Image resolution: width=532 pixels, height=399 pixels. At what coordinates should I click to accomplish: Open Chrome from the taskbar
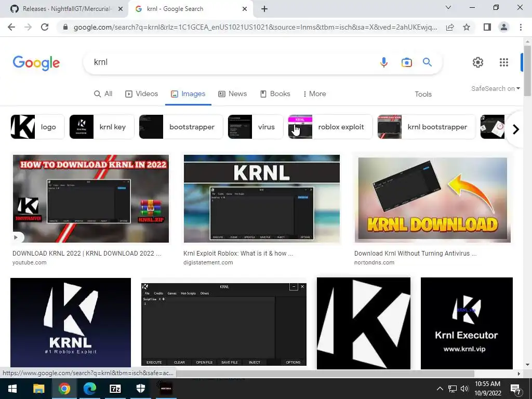point(64,389)
